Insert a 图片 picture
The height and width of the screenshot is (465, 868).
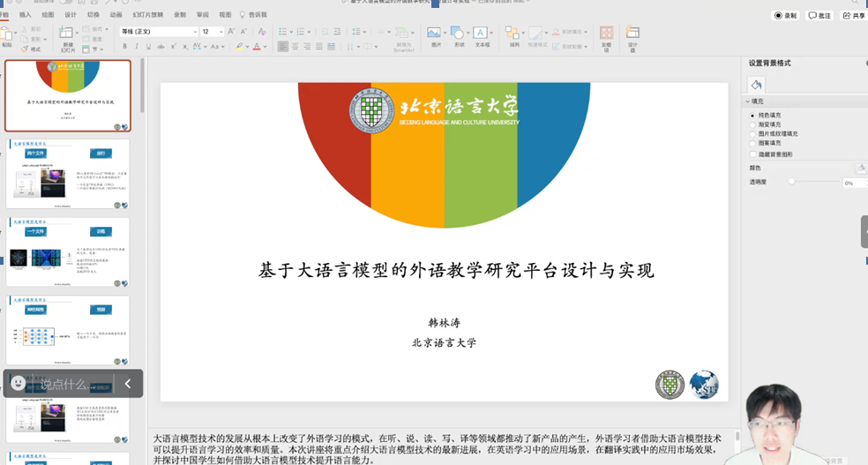(435, 36)
